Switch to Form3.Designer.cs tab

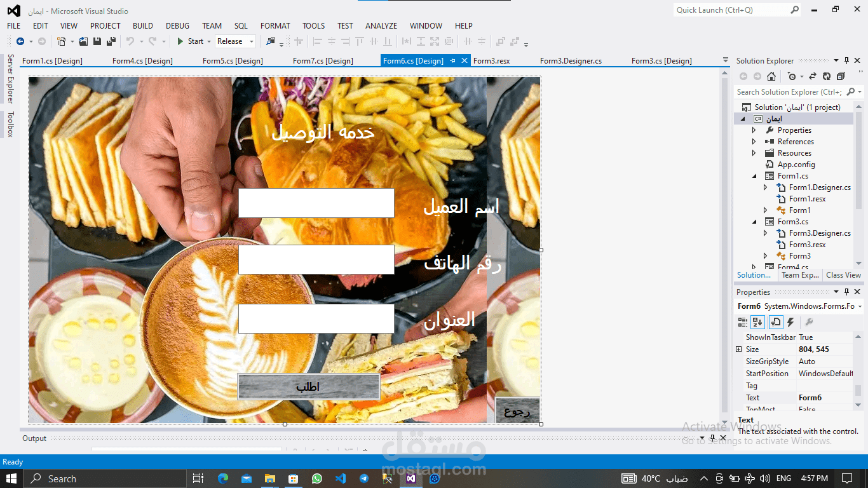pos(571,61)
